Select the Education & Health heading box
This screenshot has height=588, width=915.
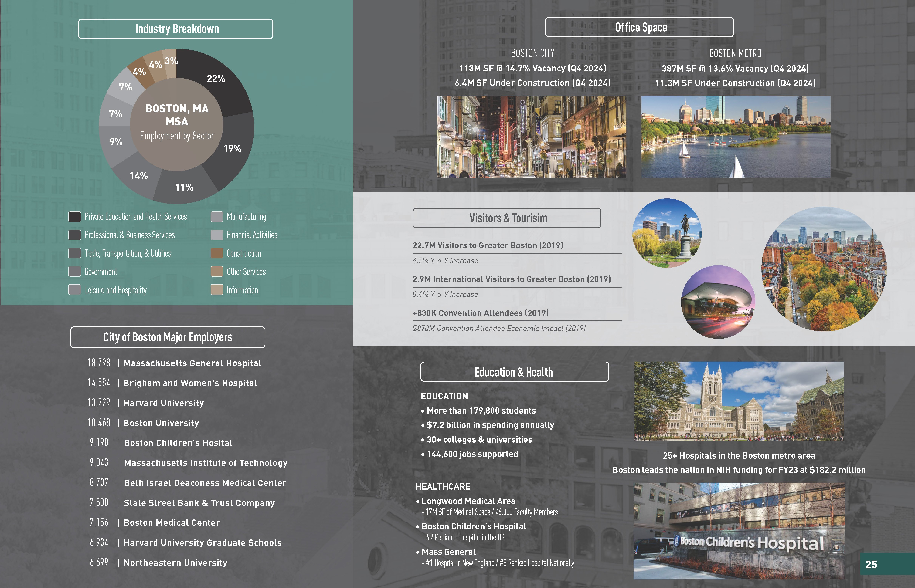(x=514, y=372)
